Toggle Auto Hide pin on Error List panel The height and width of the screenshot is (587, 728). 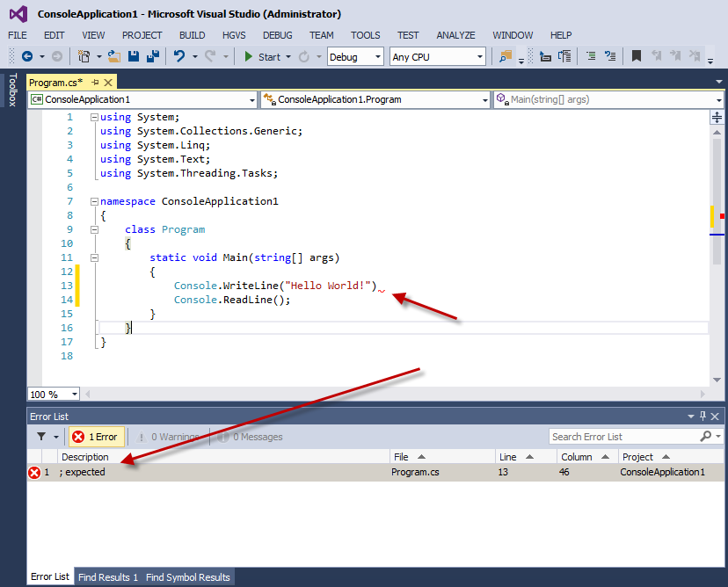click(703, 417)
